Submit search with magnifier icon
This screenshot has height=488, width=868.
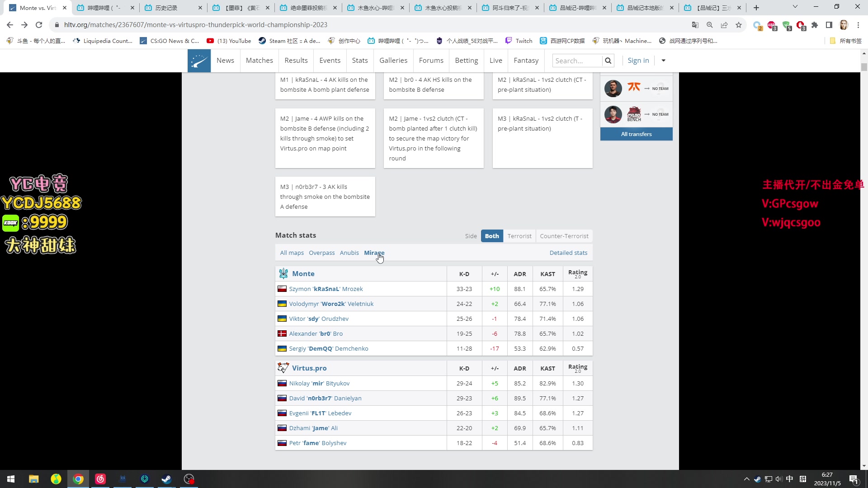point(608,61)
